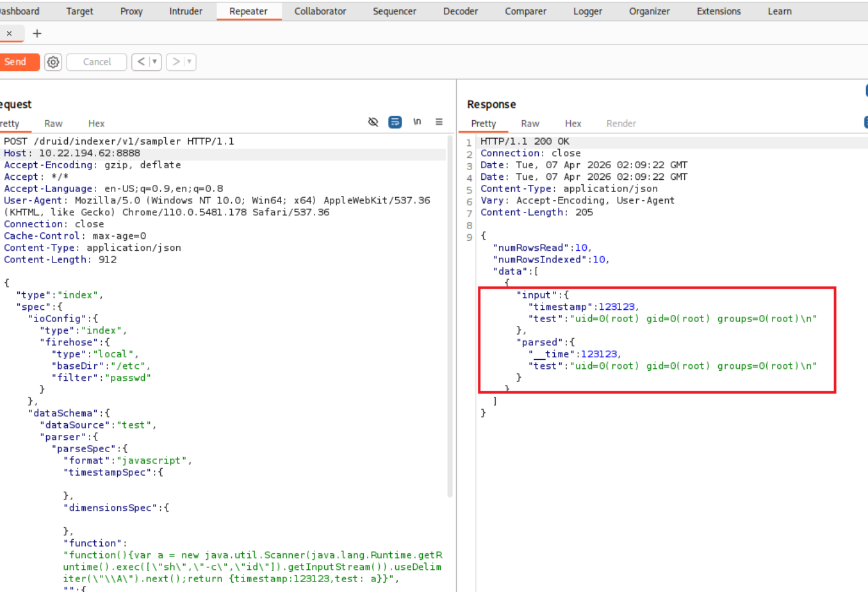Click the "format":"javascript" line
The image size is (868, 592).
128,460
